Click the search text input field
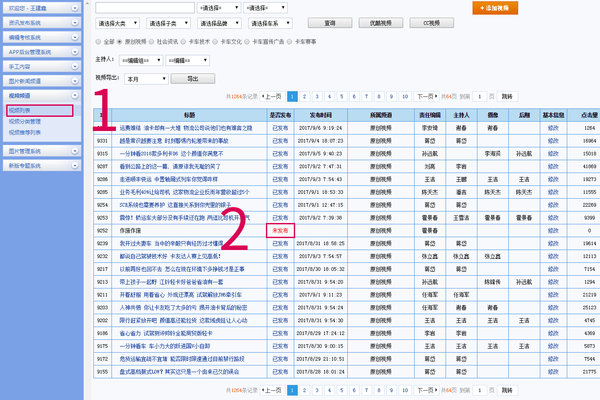 pos(145,6)
